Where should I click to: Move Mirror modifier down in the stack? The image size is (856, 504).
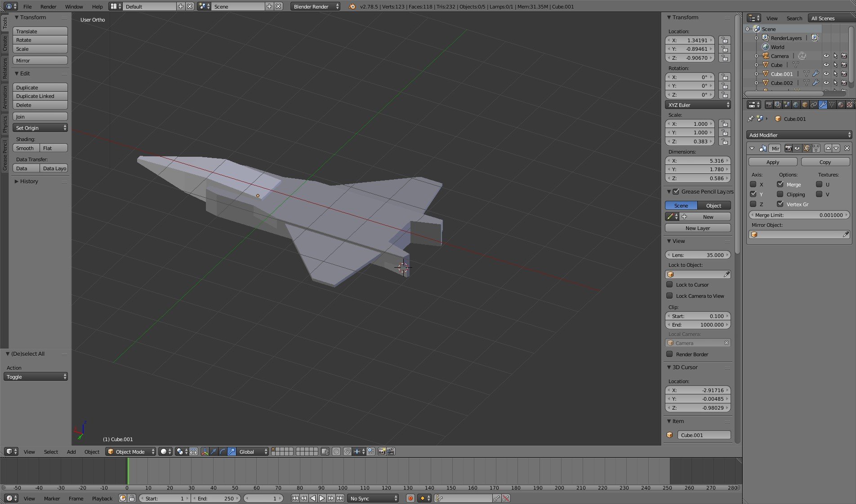(836, 148)
